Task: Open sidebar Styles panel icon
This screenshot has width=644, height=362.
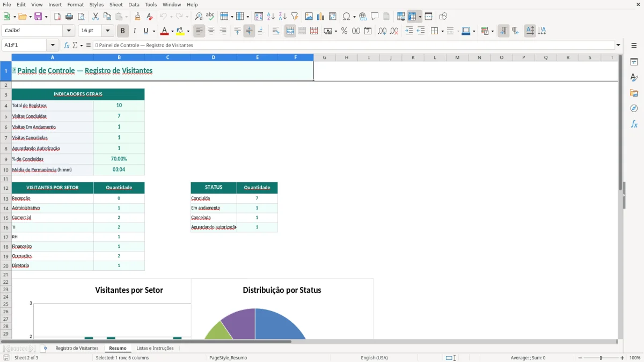Action: pos(634,77)
